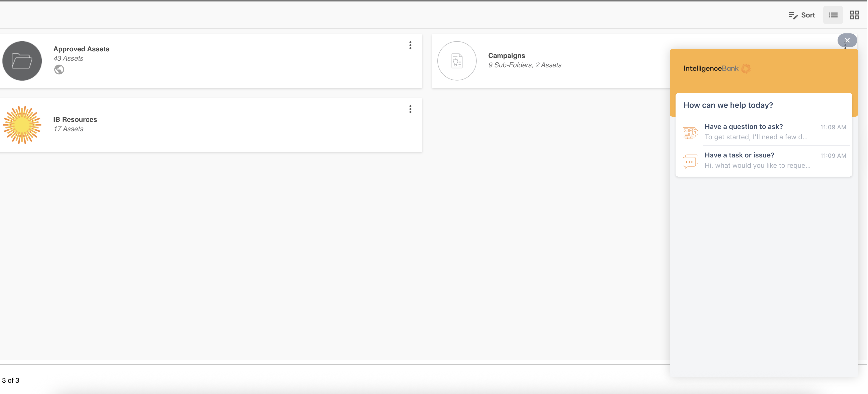The height and width of the screenshot is (394, 868).
Task: Expand the Approved Assets three-dot menu
Action: click(x=410, y=45)
